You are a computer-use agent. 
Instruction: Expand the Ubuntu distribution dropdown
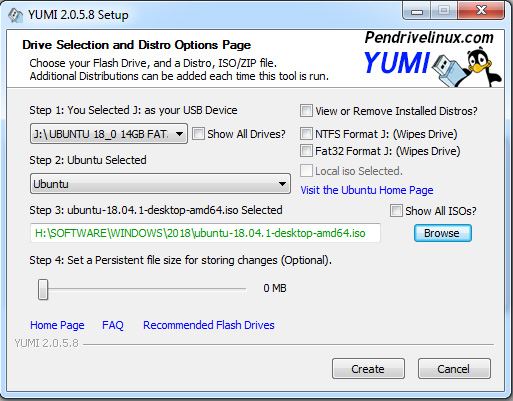(x=160, y=184)
